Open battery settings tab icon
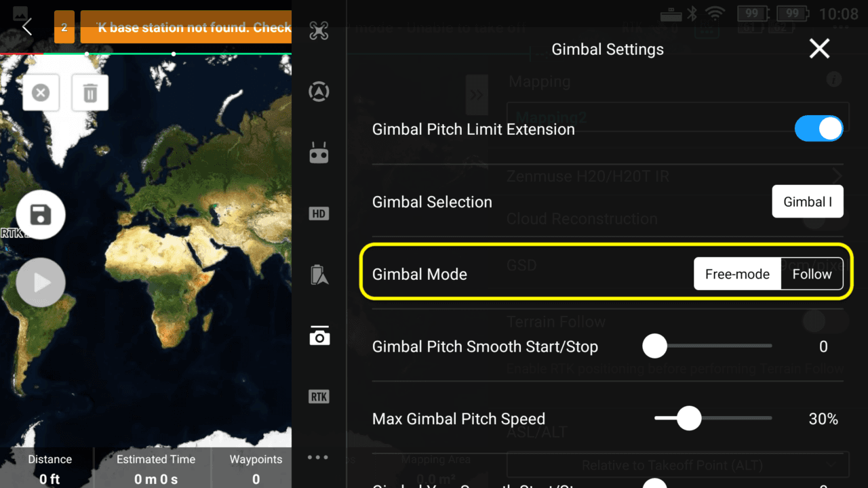This screenshot has width=868, height=488. pyautogui.click(x=319, y=274)
